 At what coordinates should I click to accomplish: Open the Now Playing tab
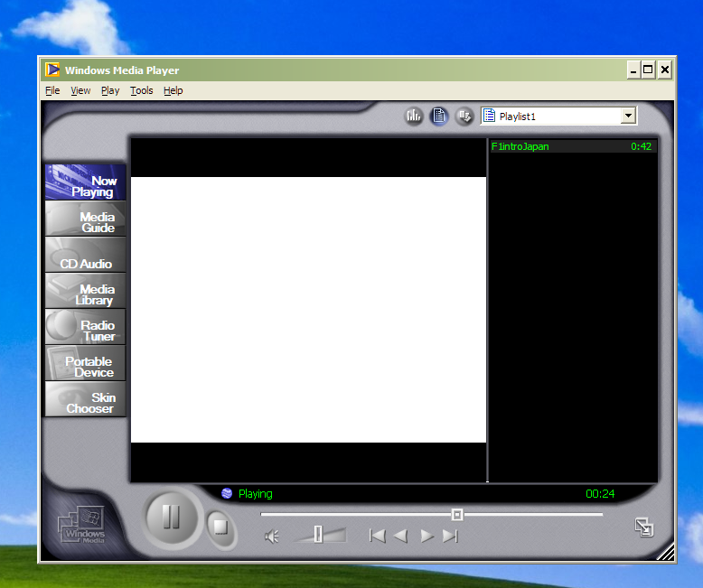tap(85, 182)
